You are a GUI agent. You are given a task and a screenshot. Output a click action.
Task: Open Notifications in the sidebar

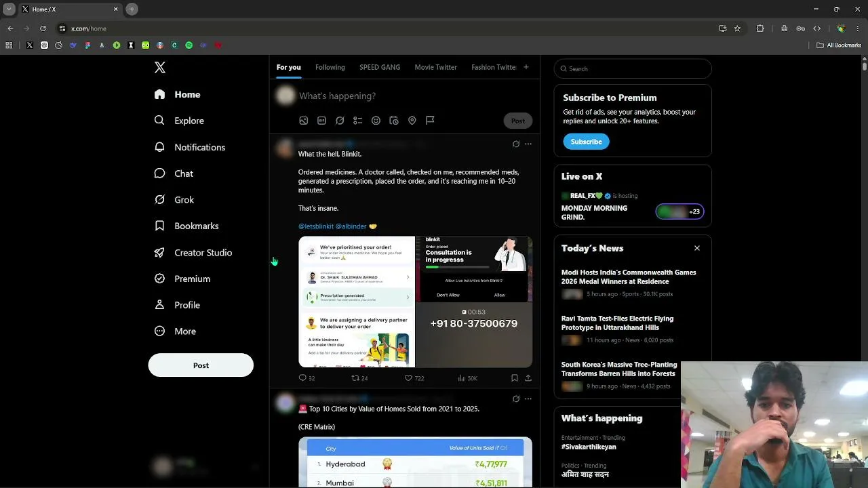coord(190,147)
